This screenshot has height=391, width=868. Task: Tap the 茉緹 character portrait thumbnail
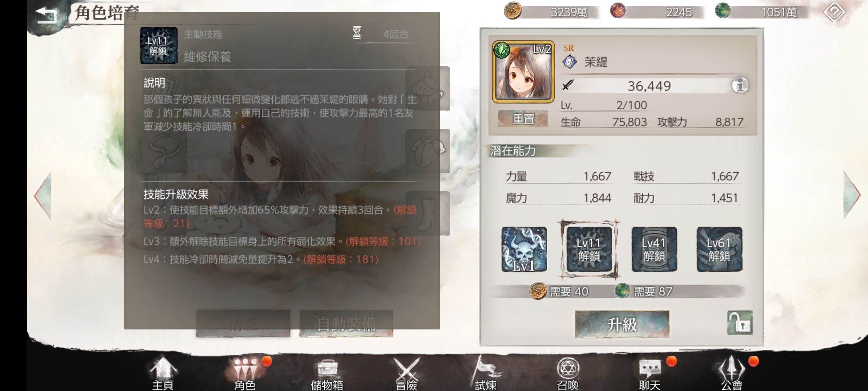pos(523,71)
